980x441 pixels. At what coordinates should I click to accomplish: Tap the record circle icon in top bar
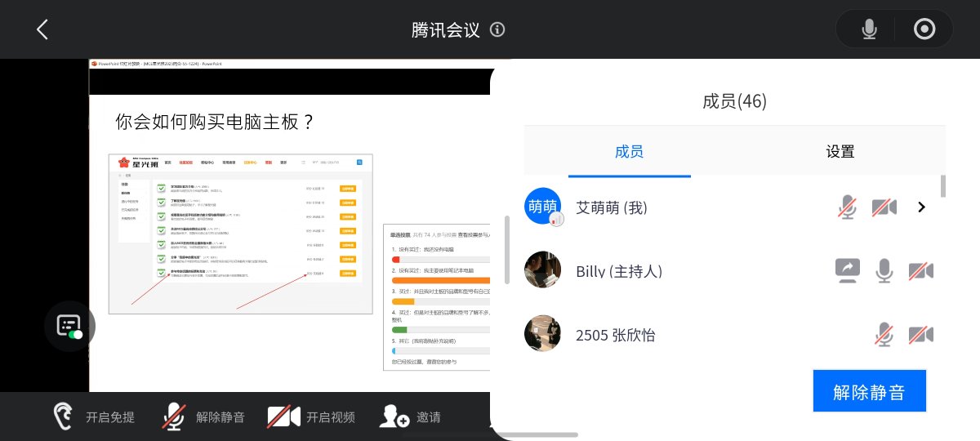(924, 30)
